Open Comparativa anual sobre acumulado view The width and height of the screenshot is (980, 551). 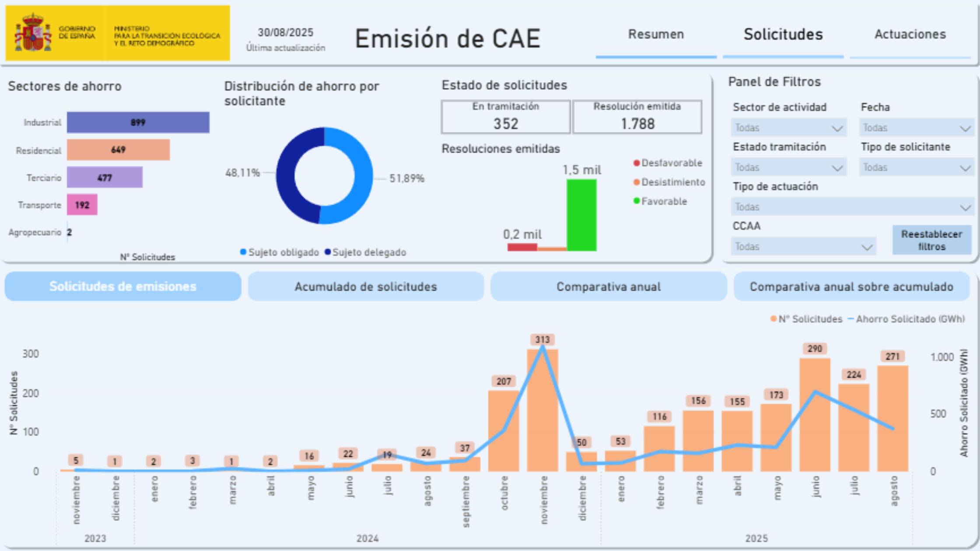pyautogui.click(x=852, y=286)
